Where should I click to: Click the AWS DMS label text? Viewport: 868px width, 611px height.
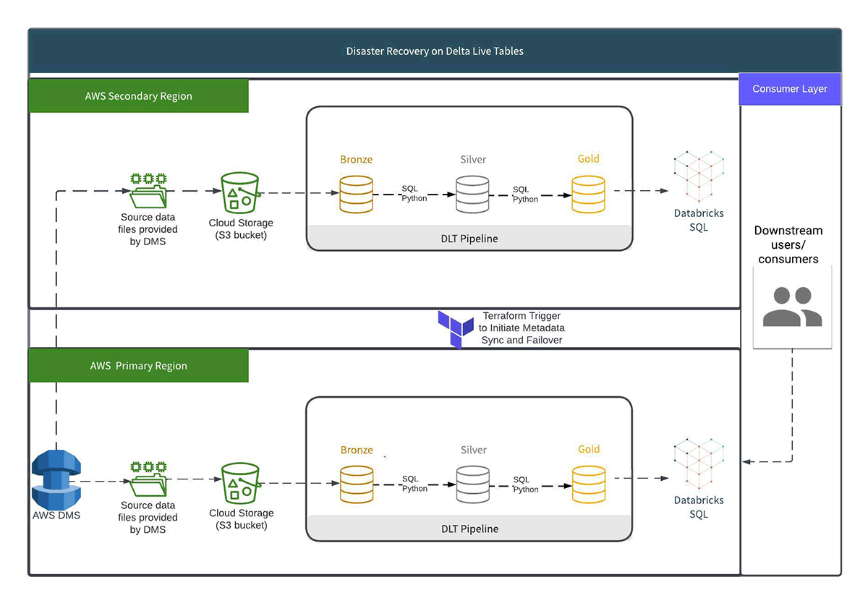pyautogui.click(x=56, y=516)
